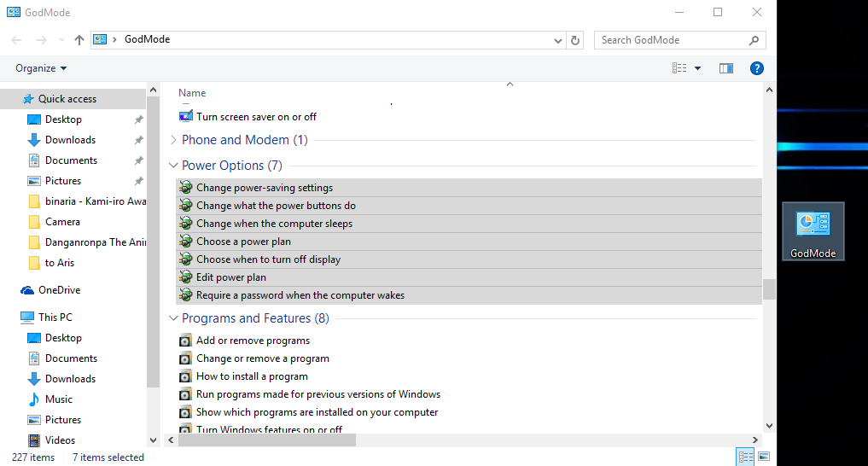
Task: Click the file list vertical scrollbar thumb
Action: pos(769,289)
